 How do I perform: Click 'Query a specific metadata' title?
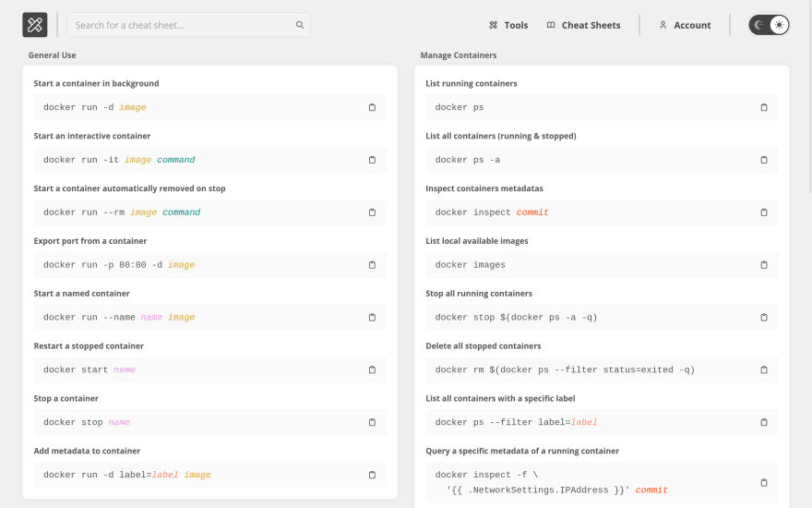pyautogui.click(x=522, y=451)
